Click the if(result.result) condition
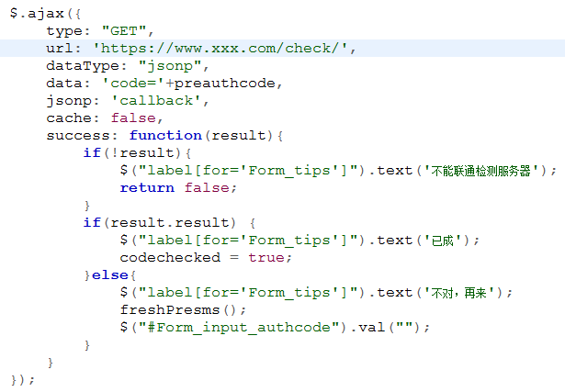 click(x=159, y=222)
